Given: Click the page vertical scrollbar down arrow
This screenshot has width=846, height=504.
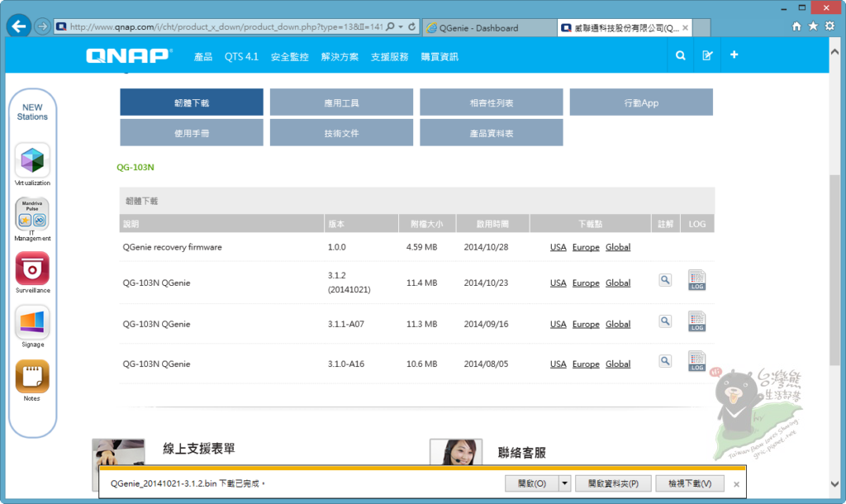Looking at the screenshot, I should (834, 484).
